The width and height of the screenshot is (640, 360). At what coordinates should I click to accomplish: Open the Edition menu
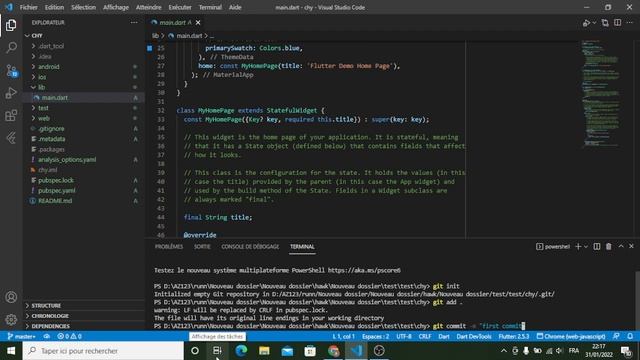click(54, 7)
